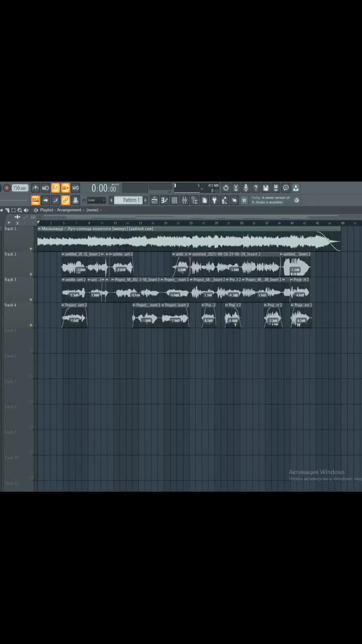The height and width of the screenshot is (644, 362).
Task: Toggle the 3-2-1 countdown before recording
Action: coord(56,188)
